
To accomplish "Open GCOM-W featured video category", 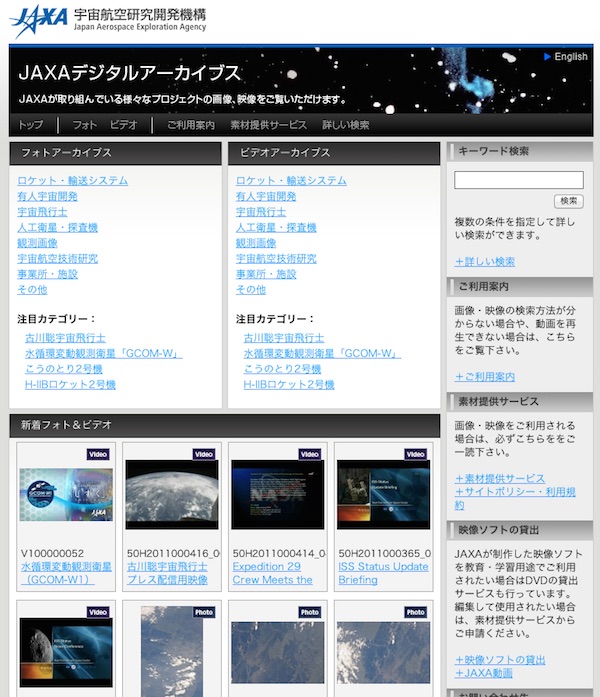I will pyautogui.click(x=322, y=354).
